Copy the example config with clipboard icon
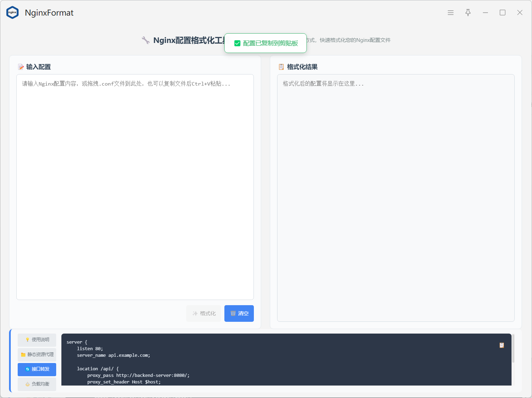Screen dimensions: 532x398 pyautogui.click(x=501, y=345)
